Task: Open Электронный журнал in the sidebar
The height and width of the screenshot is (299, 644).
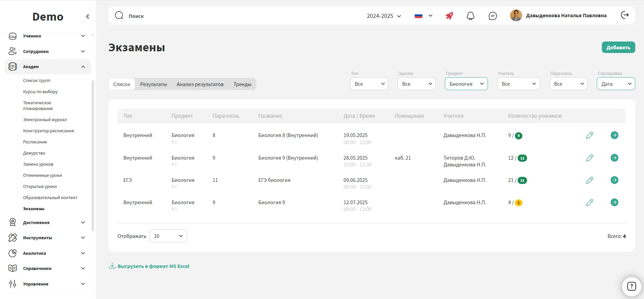Action: point(45,120)
